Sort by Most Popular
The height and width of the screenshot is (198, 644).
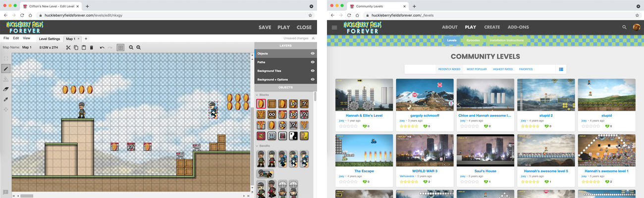tap(477, 69)
